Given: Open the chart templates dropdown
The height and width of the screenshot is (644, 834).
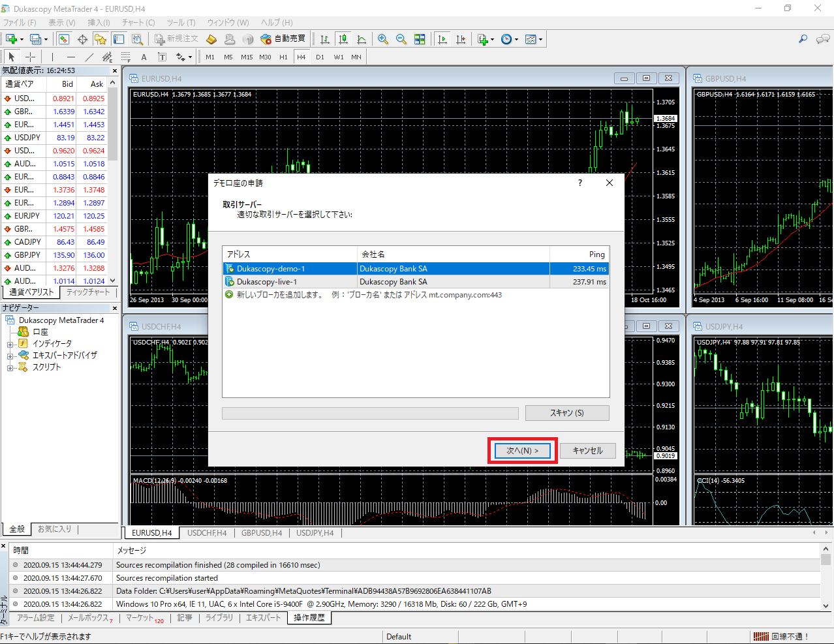Looking at the screenshot, I should [x=533, y=39].
